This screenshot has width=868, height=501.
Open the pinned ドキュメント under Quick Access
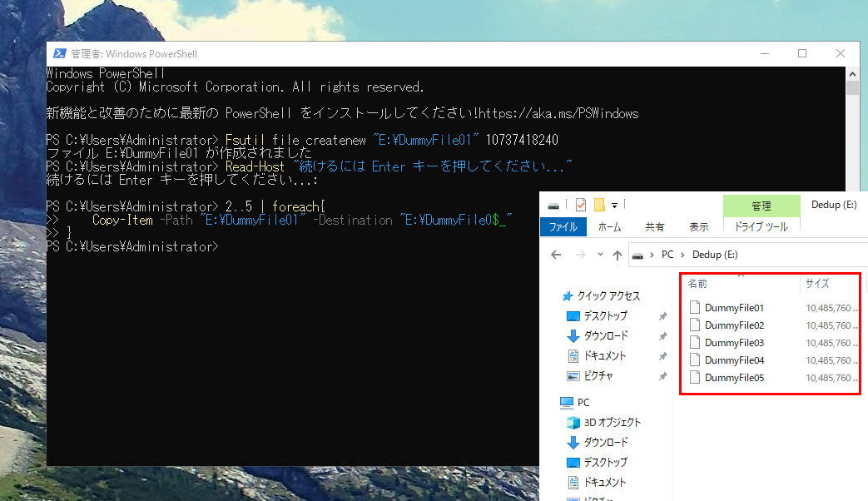[x=604, y=356]
